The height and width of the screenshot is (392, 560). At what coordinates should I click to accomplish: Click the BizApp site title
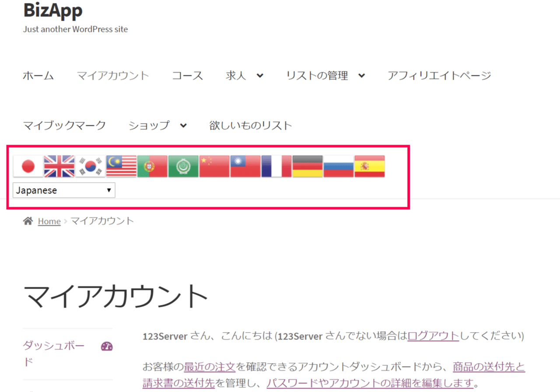pyautogui.click(x=52, y=10)
